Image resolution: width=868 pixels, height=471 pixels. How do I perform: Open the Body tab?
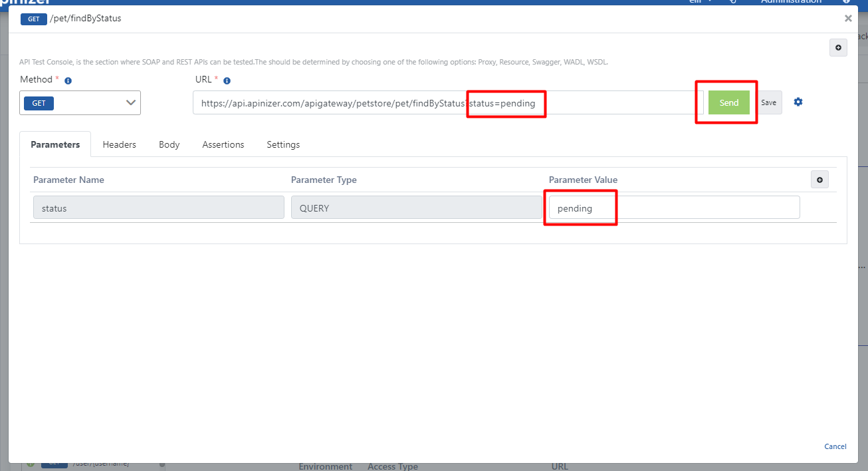point(169,144)
